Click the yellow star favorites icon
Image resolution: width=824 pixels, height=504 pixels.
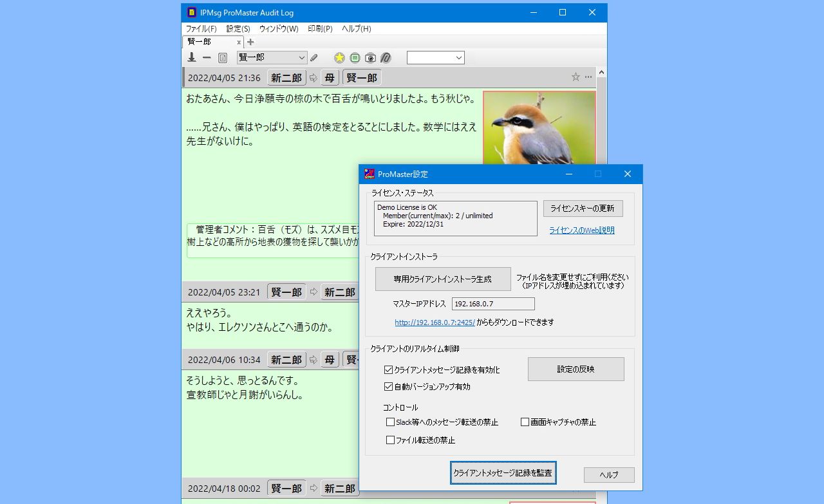point(339,57)
